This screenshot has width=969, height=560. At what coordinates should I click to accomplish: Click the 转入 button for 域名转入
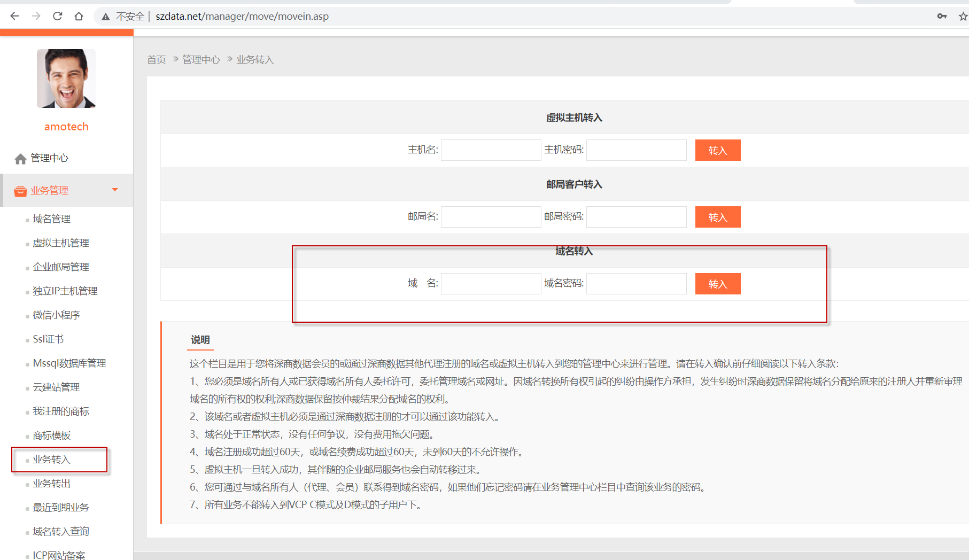717,284
